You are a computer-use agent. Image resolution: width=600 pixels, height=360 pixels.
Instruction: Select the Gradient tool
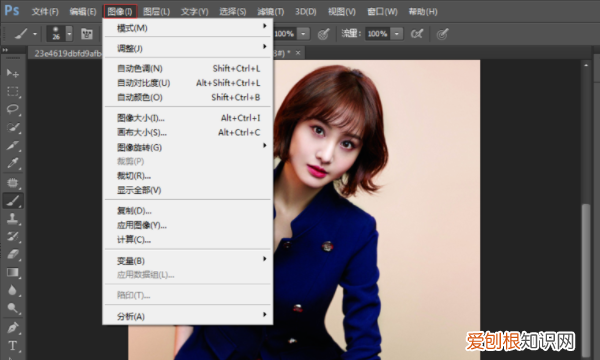[13, 272]
